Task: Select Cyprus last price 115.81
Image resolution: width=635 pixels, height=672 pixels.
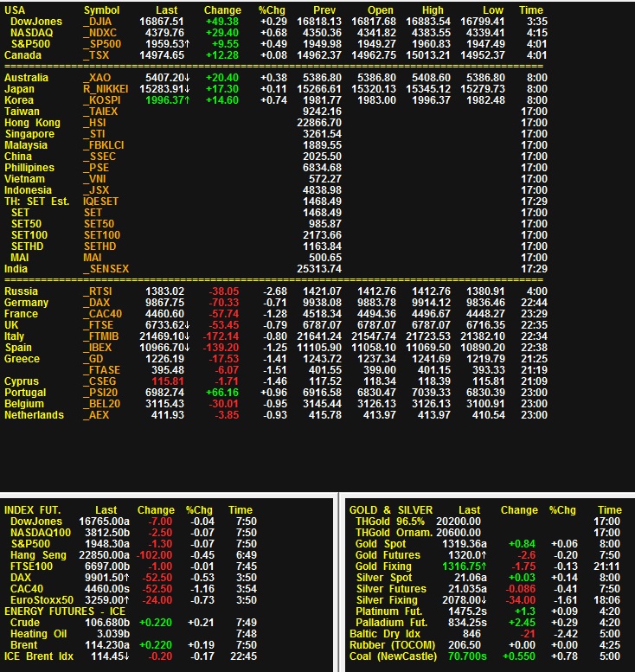Action: [x=168, y=381]
